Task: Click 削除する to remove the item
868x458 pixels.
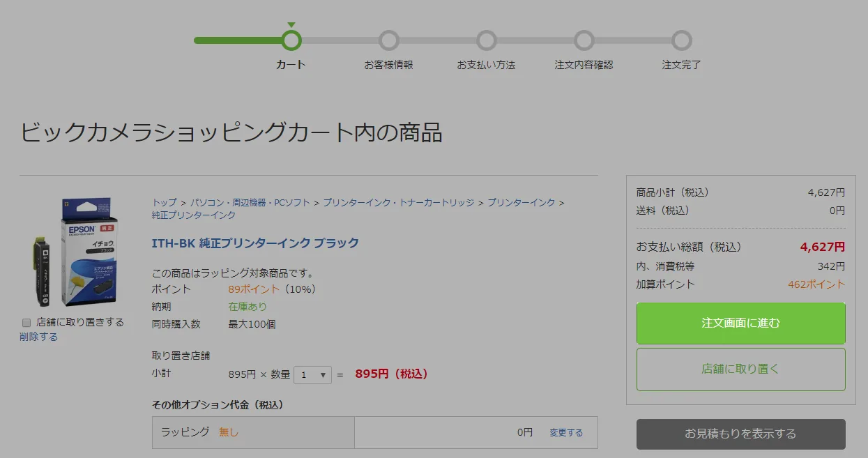Action: 38,337
